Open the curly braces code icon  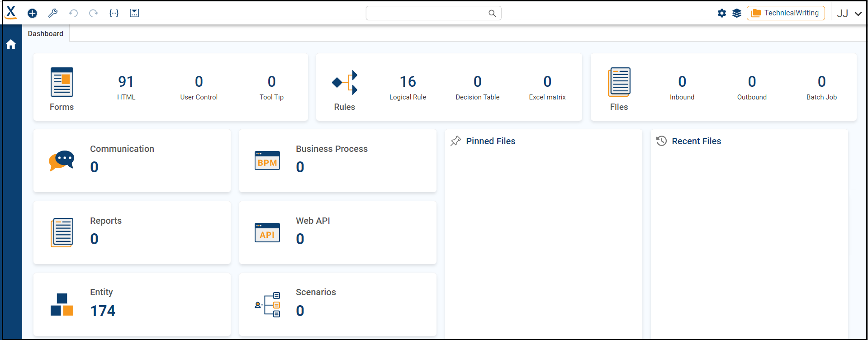tap(114, 13)
